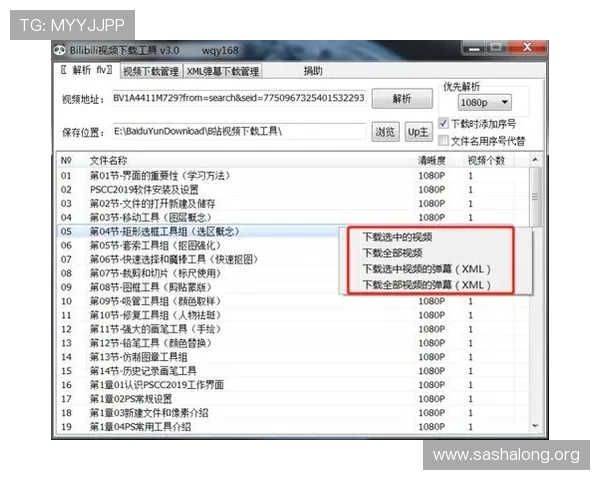Viewport: 600px width, 480px height.
Task: Select row 第02节-文件的打开新建及储存
Action: pos(293,204)
